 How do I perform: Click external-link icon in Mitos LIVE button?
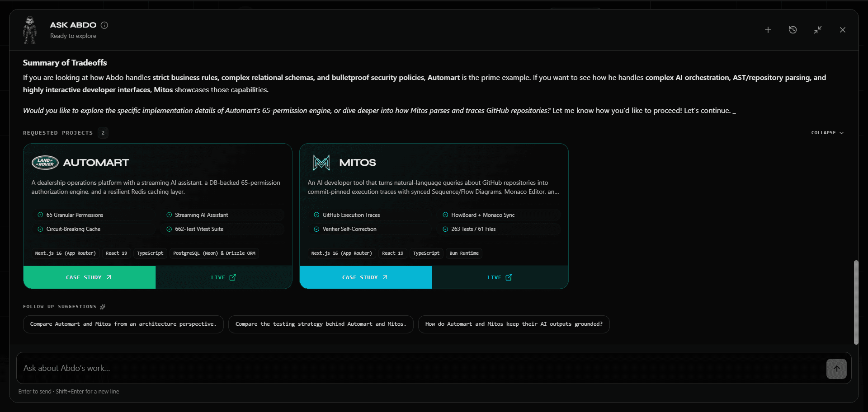(x=509, y=277)
